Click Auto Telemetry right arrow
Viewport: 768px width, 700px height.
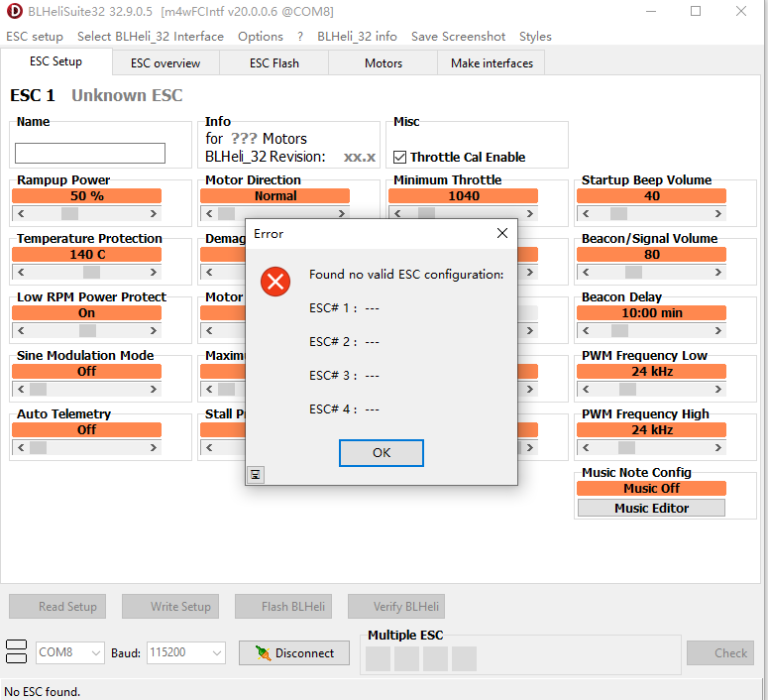154,447
